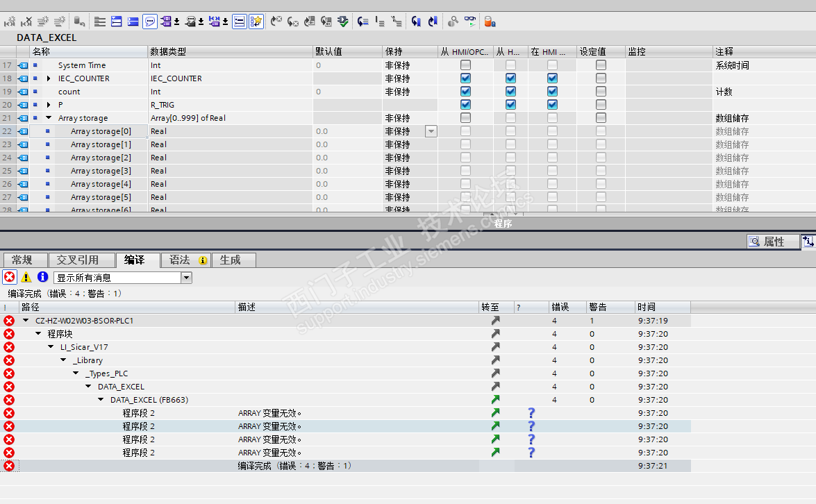Open the 语法 tab
Screen dimensions: 816x504
click(186, 260)
